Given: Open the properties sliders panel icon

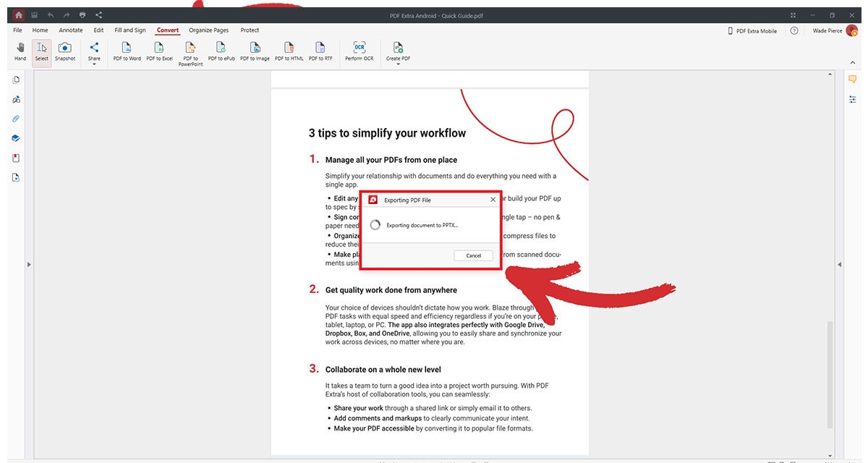Looking at the screenshot, I should pyautogui.click(x=852, y=99).
